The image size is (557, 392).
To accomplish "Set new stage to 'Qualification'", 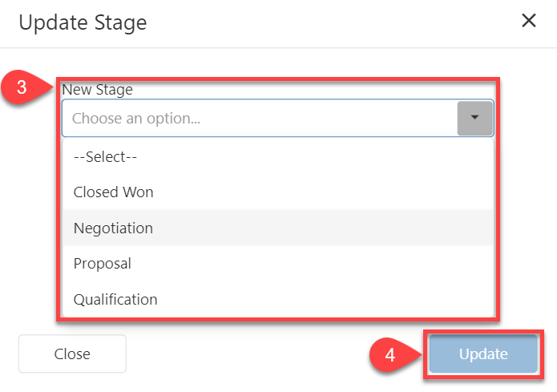I will 115,299.
